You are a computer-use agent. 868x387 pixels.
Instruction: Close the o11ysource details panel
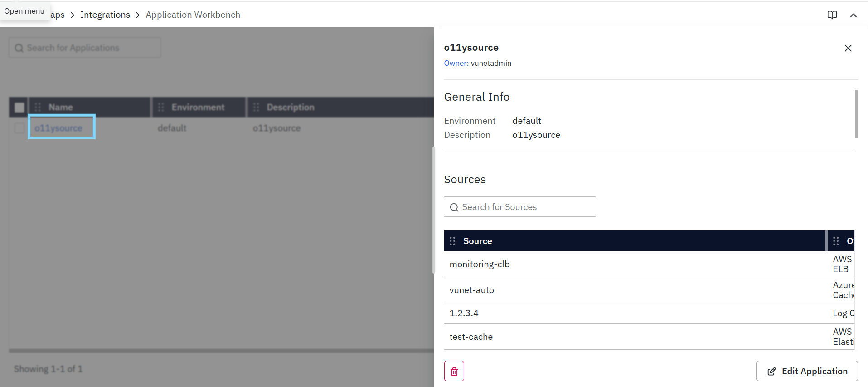(848, 48)
